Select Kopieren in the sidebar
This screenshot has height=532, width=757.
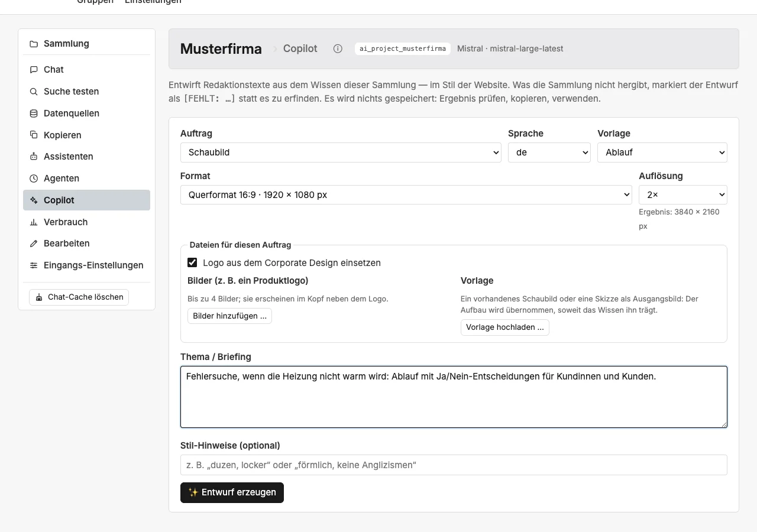[x=86, y=135]
